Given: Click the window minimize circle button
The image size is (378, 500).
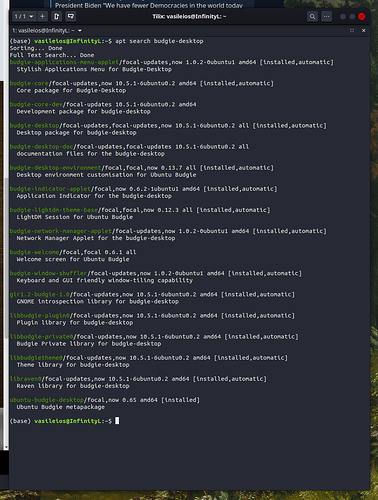Looking at the screenshot, I should 343,17.
